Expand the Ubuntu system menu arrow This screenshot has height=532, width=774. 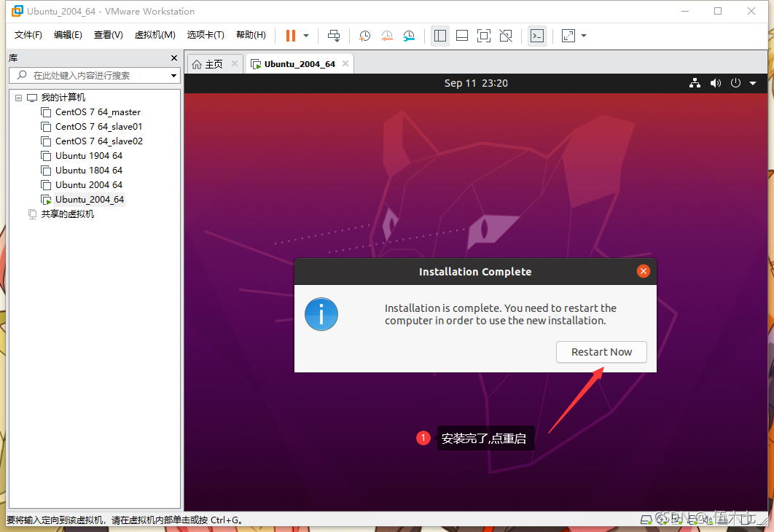[753, 83]
